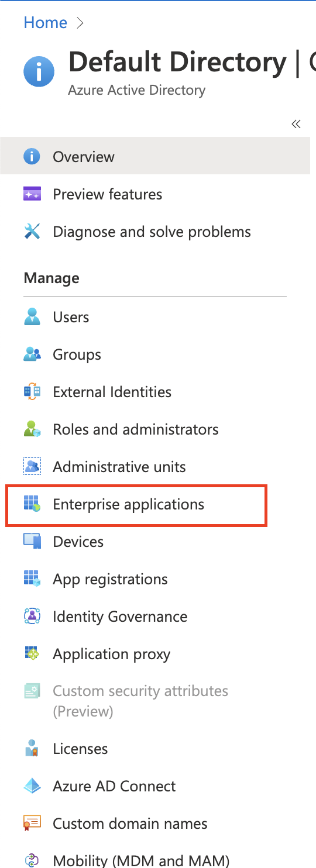The image size is (316, 868).
Task: Click the External Identities icon
Action: click(x=32, y=392)
